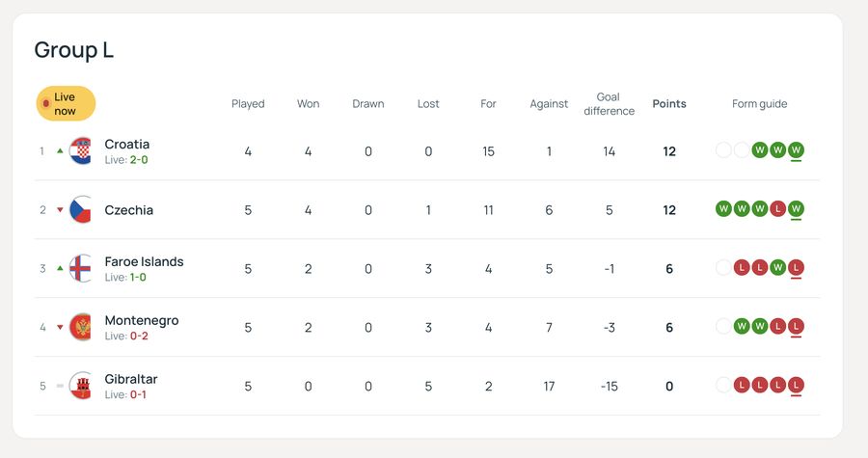The width and height of the screenshot is (868, 458).
Task: Sort table by Points column header
Action: pyautogui.click(x=669, y=104)
